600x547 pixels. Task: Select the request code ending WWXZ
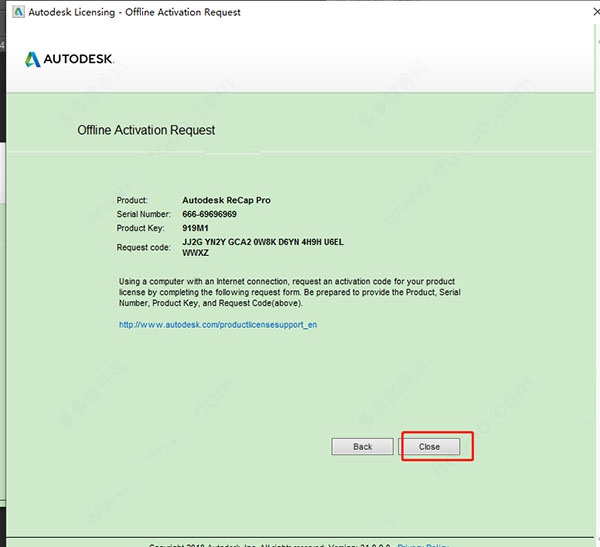pos(195,253)
